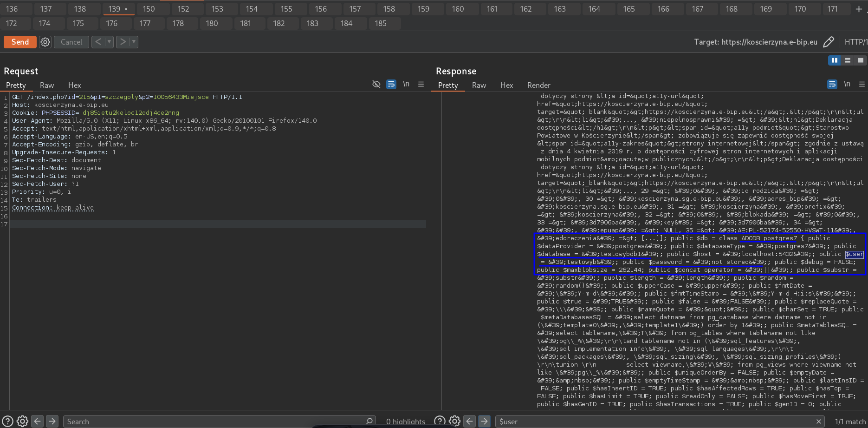This screenshot has width=868, height=428.
Task: Select top-bottom split layout view
Action: tap(848, 60)
